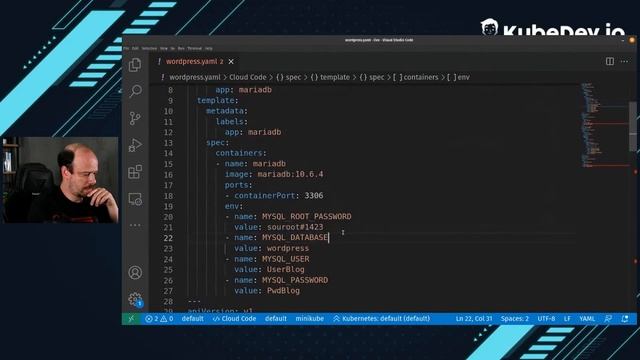Image resolution: width=640 pixels, height=360 pixels.
Task: Click line number 8 in gutter
Action: click(170, 90)
